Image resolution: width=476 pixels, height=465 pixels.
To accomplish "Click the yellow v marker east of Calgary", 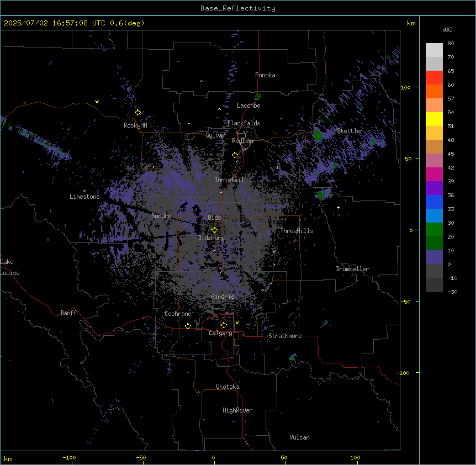I will [x=237, y=323].
